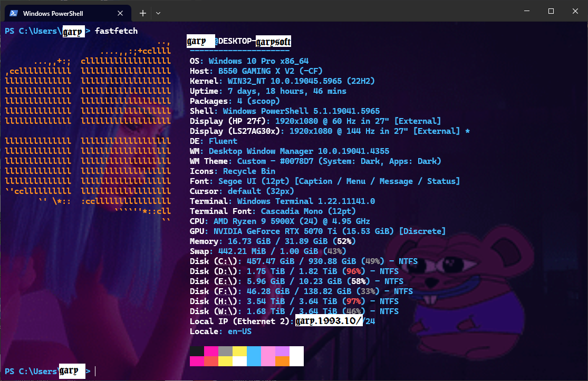Click the 'Disk (E:\)' usage line
588x381 pixels.
(x=296, y=281)
